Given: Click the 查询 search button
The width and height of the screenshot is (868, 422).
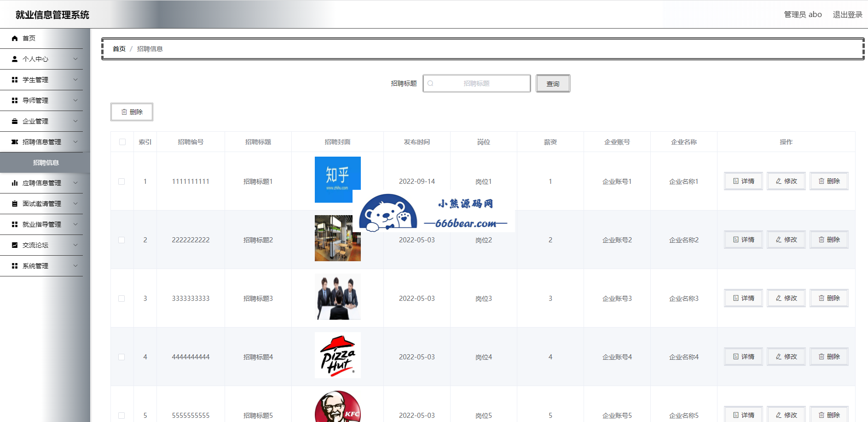Looking at the screenshot, I should tap(553, 83).
